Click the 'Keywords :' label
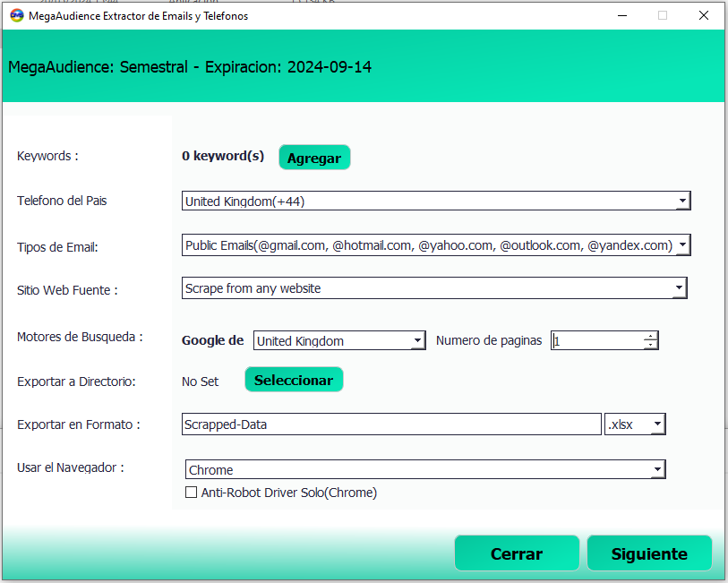The image size is (728, 583). click(x=47, y=156)
